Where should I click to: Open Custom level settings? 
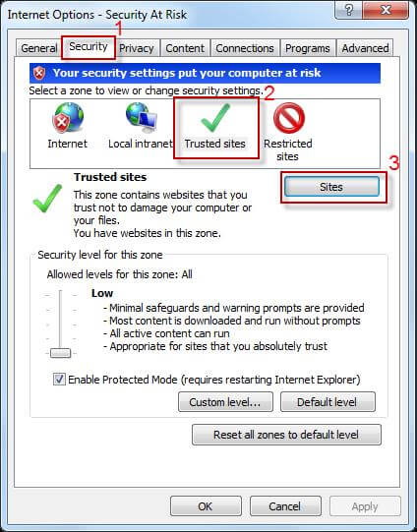pos(225,402)
